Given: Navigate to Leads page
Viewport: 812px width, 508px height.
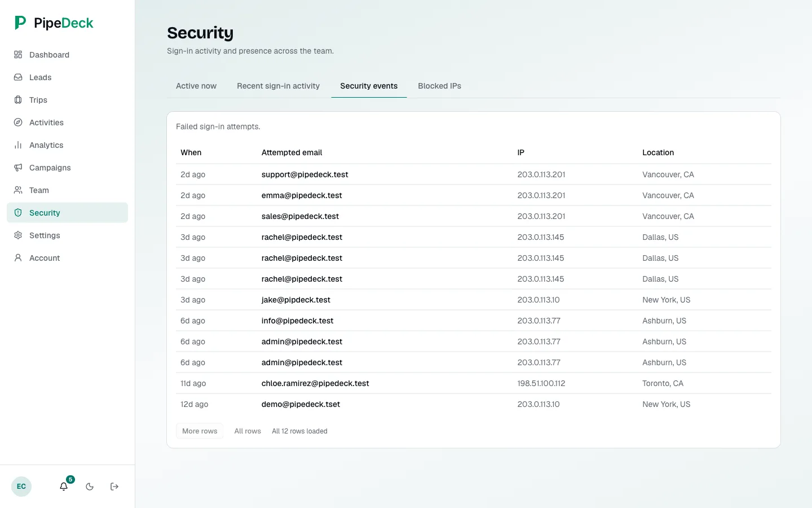Looking at the screenshot, I should 67,77.
